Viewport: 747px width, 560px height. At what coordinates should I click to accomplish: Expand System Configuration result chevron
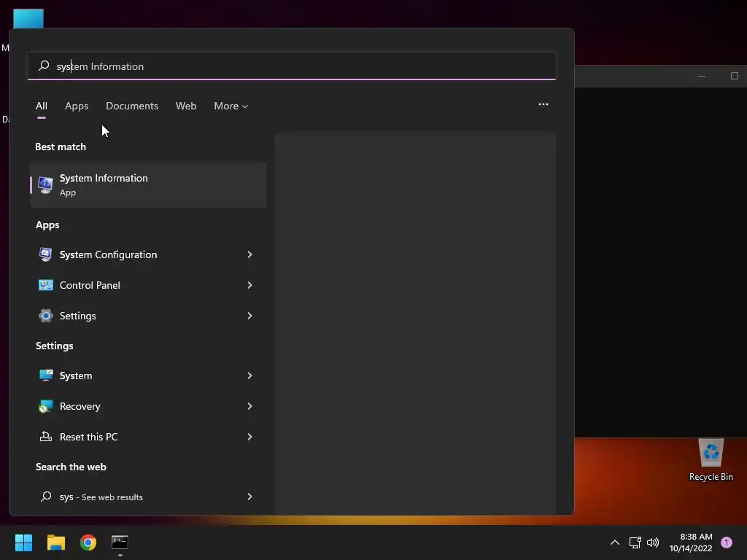click(249, 254)
